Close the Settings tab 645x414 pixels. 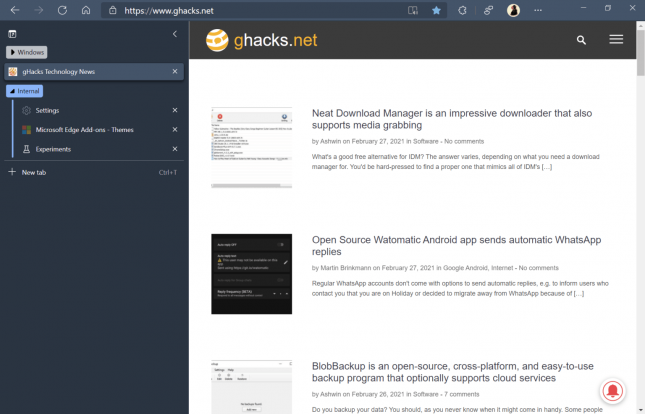175,110
